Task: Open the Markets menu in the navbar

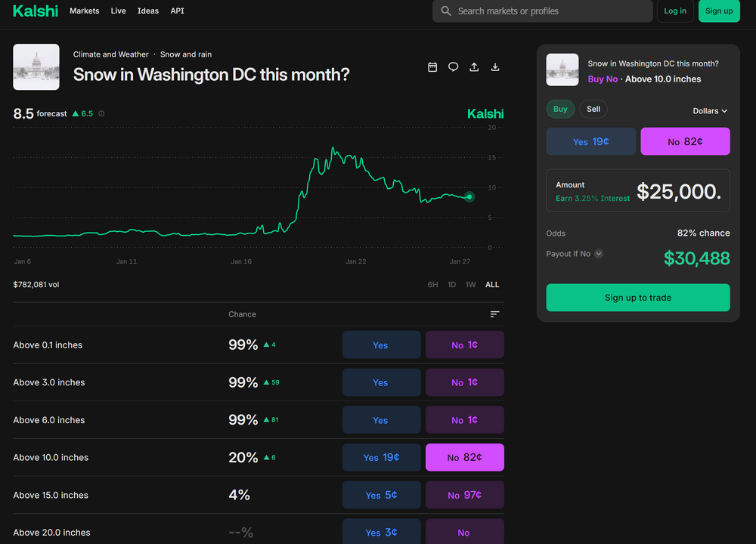Action: click(x=84, y=11)
